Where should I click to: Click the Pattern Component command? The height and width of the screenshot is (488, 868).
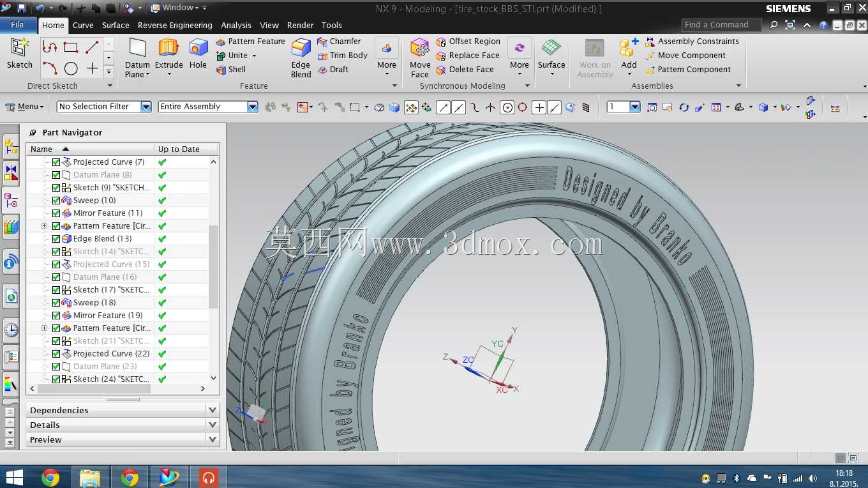pos(688,70)
